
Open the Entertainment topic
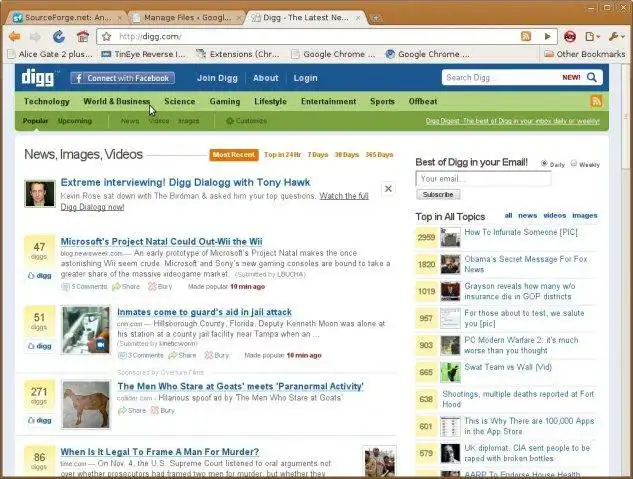pyautogui.click(x=329, y=101)
